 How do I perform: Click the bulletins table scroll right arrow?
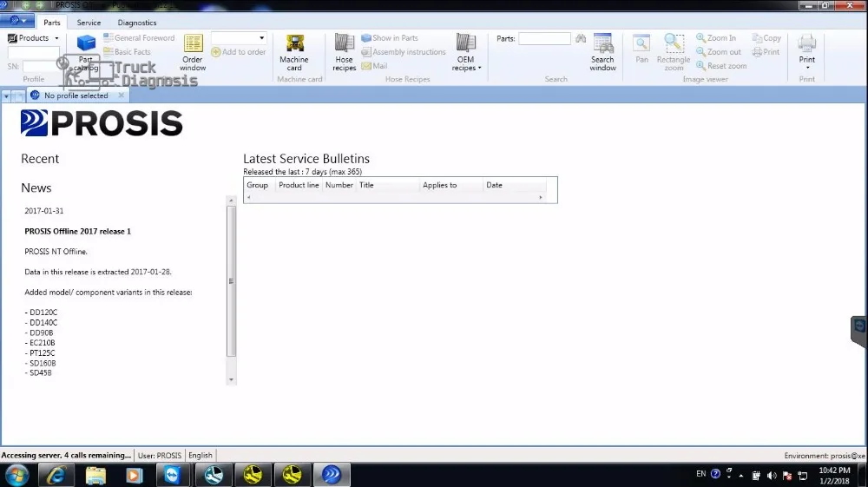[x=541, y=198]
